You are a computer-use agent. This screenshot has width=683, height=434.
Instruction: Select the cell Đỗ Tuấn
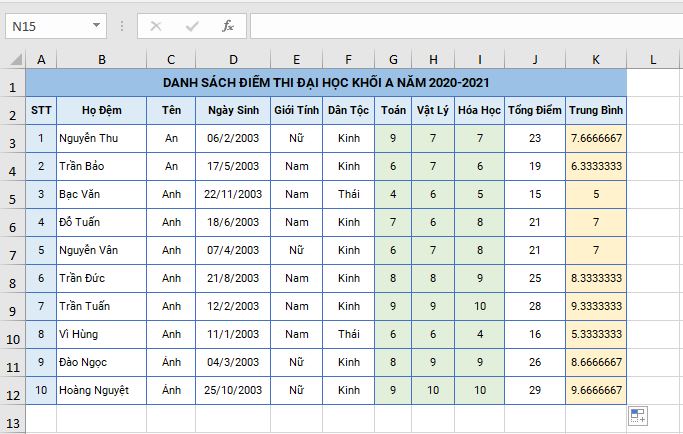tap(101, 222)
